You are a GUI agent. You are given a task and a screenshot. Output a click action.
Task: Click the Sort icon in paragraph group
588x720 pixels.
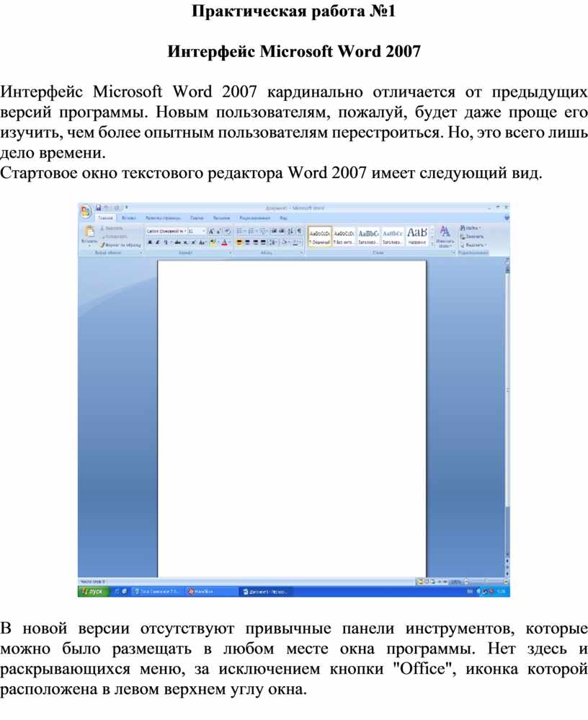click(290, 231)
